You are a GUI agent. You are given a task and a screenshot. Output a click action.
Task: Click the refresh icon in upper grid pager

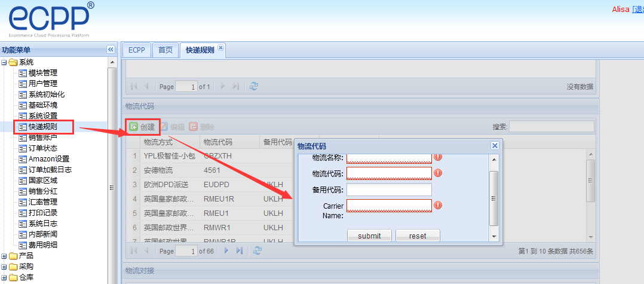[x=254, y=86]
